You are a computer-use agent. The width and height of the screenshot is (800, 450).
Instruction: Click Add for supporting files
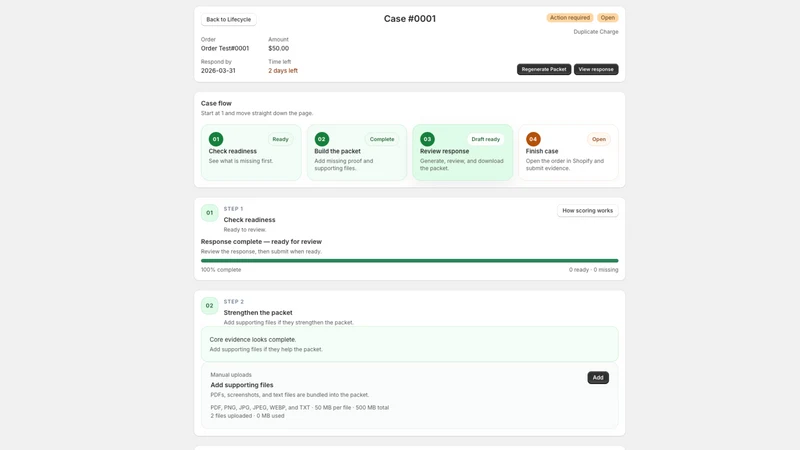tap(598, 378)
